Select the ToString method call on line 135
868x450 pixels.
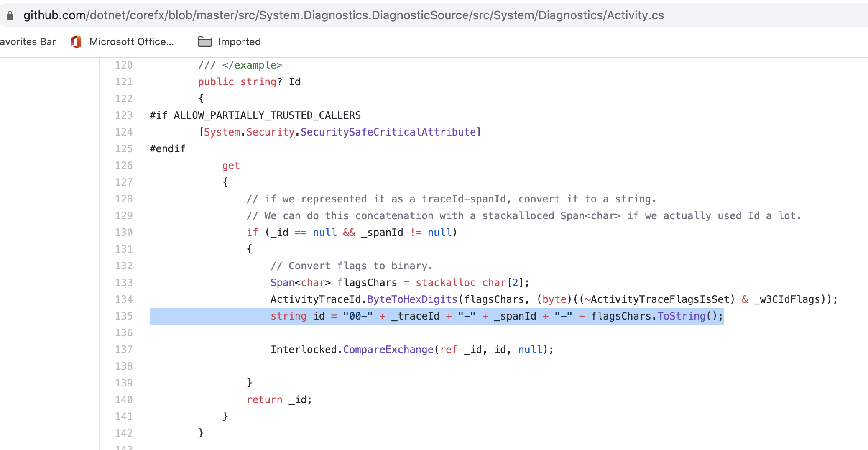682,316
